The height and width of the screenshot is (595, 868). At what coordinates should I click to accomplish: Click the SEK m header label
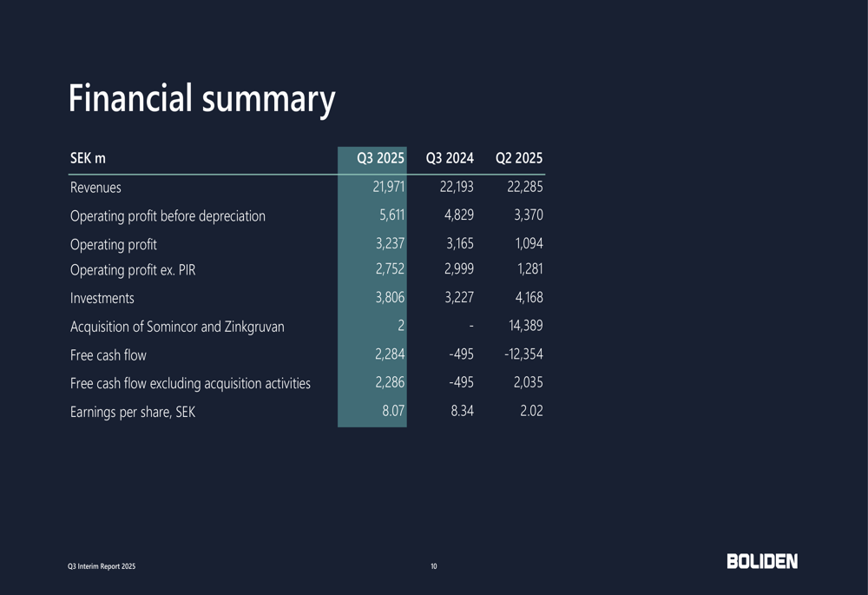[88, 158]
